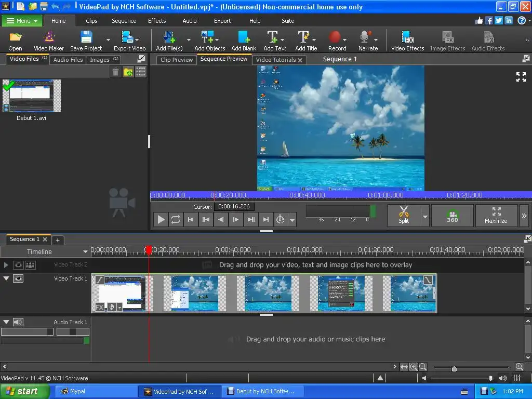This screenshot has height=399, width=532.
Task: Open the Split options dropdown arrow
Action: [x=425, y=216]
